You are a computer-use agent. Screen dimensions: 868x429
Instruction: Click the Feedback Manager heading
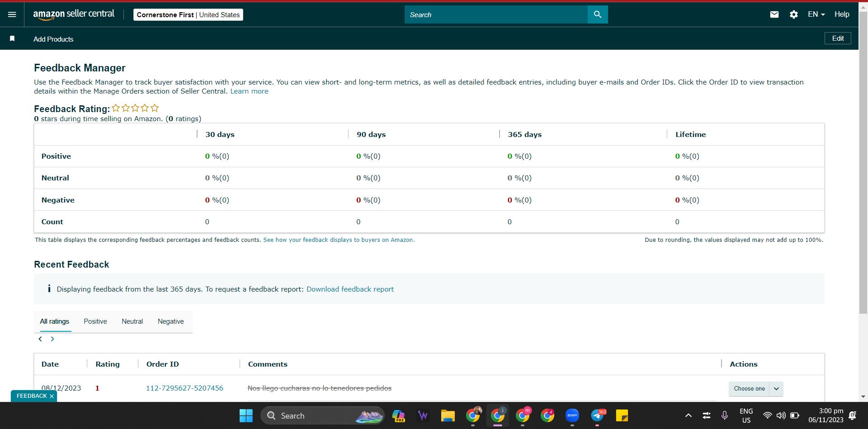click(80, 68)
